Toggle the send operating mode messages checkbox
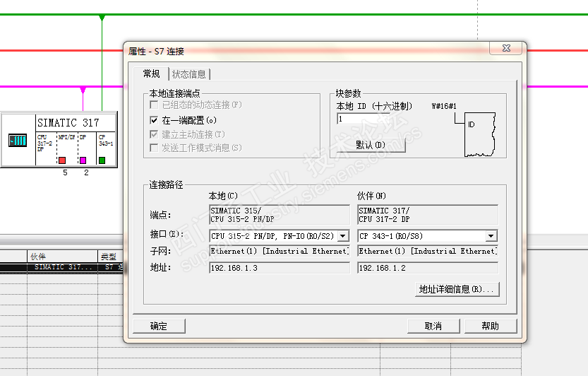 click(154, 148)
